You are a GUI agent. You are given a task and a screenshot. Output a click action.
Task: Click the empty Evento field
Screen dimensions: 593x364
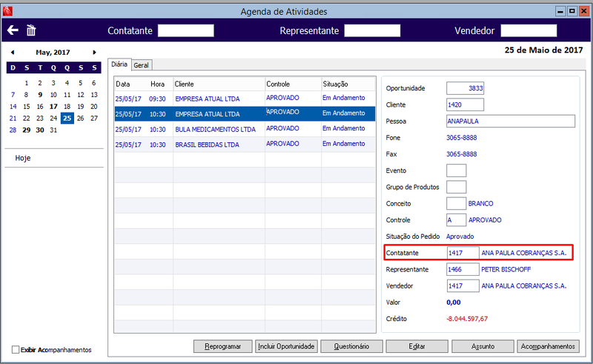(456, 171)
